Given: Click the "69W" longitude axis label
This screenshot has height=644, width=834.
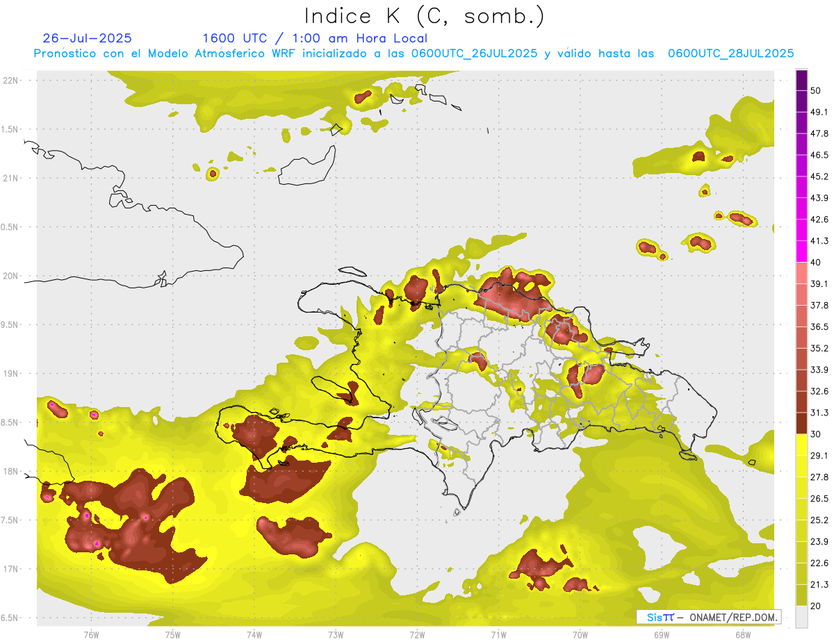Looking at the screenshot, I should pyautogui.click(x=662, y=635).
